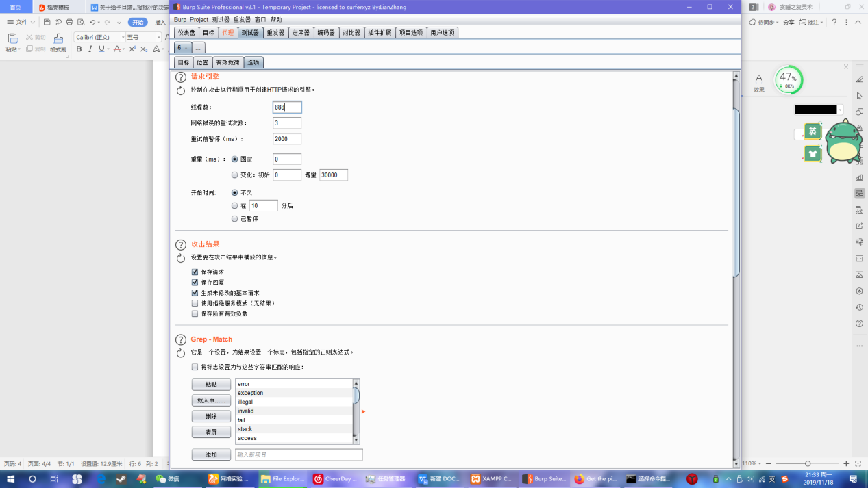
Task: Toggle Bold in WPS ribbon
Action: (79, 49)
